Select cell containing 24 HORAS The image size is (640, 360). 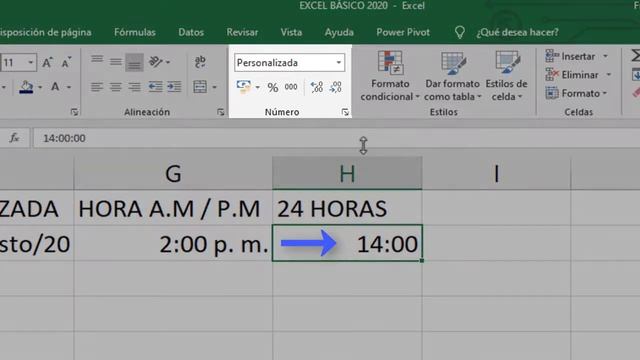click(347, 208)
